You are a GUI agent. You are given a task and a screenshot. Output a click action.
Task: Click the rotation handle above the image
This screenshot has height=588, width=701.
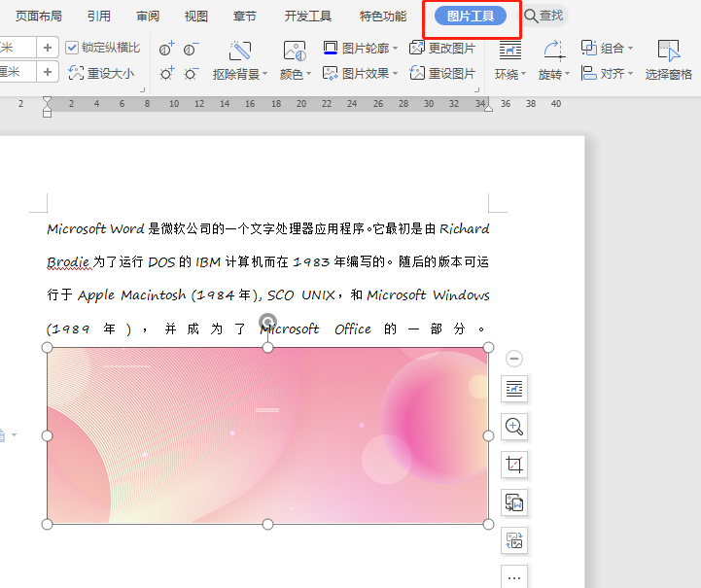(267, 322)
